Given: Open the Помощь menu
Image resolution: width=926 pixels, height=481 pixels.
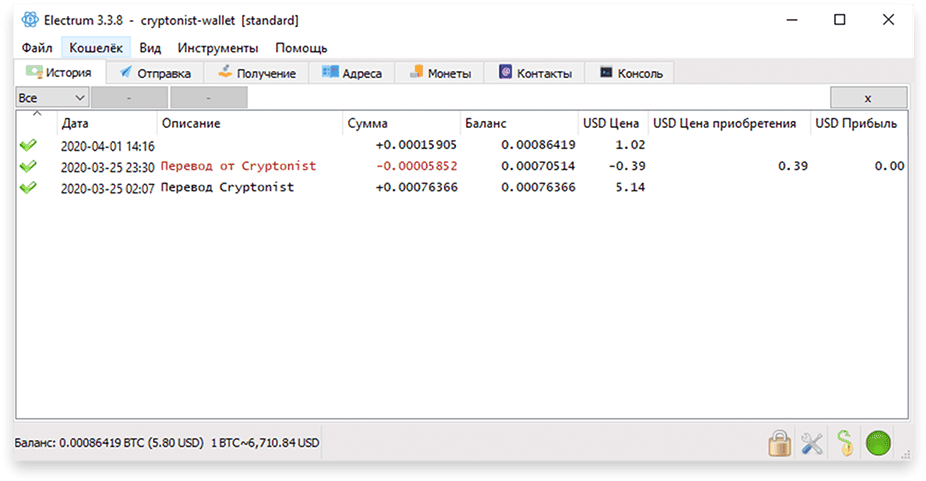Looking at the screenshot, I should (x=301, y=48).
